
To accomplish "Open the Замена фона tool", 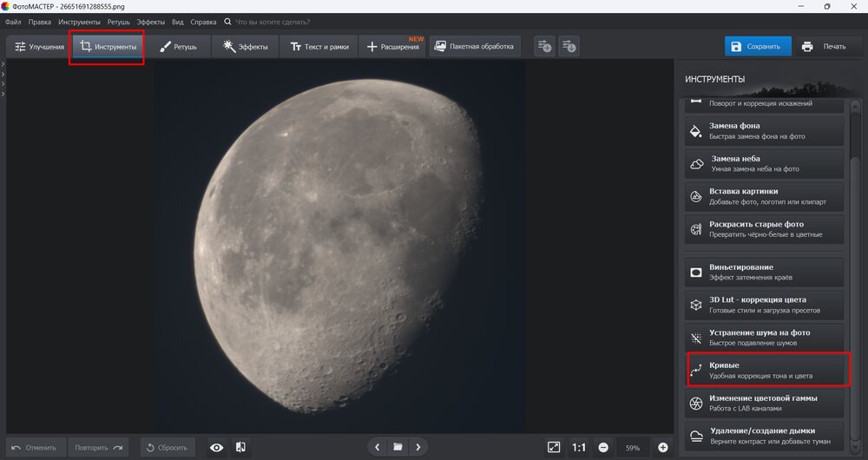I will click(765, 130).
